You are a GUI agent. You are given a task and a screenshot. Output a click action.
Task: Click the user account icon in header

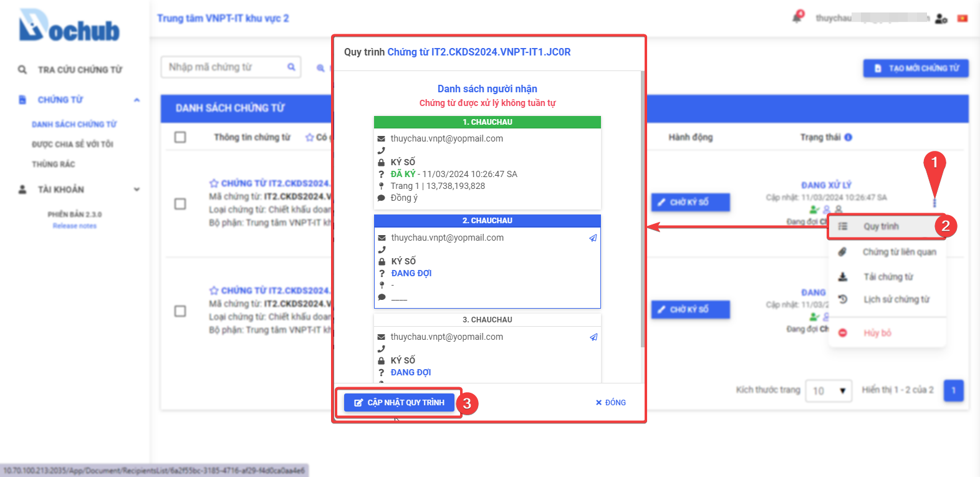tap(941, 19)
